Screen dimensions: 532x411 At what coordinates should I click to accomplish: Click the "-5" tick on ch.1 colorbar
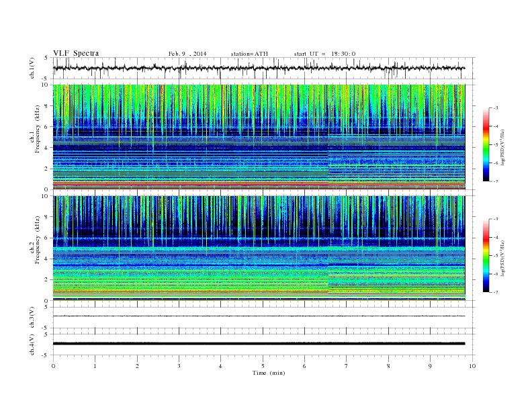(495, 144)
